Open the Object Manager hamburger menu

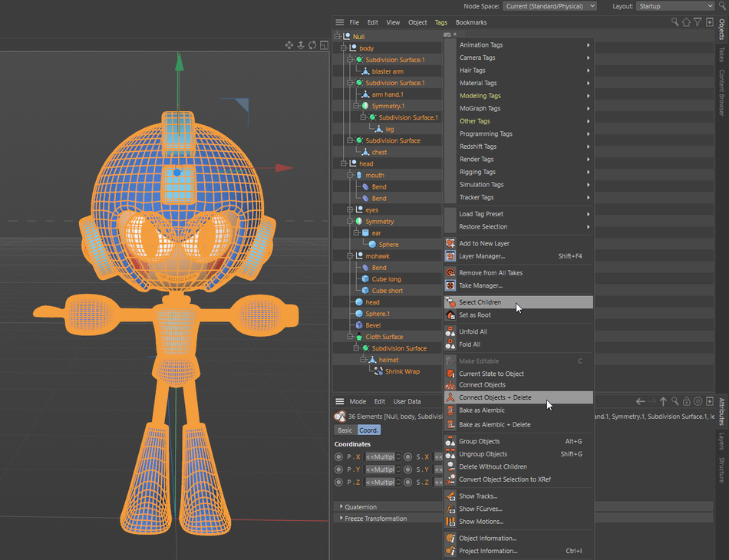pos(339,22)
